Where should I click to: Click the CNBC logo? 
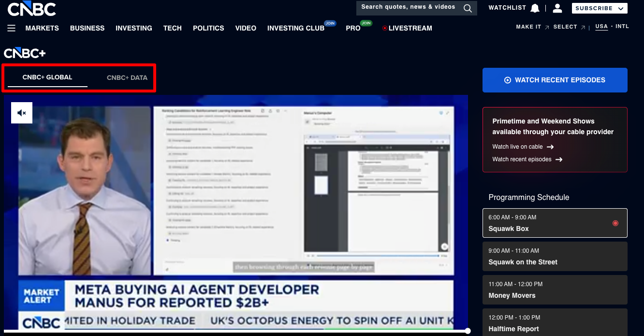[31, 9]
